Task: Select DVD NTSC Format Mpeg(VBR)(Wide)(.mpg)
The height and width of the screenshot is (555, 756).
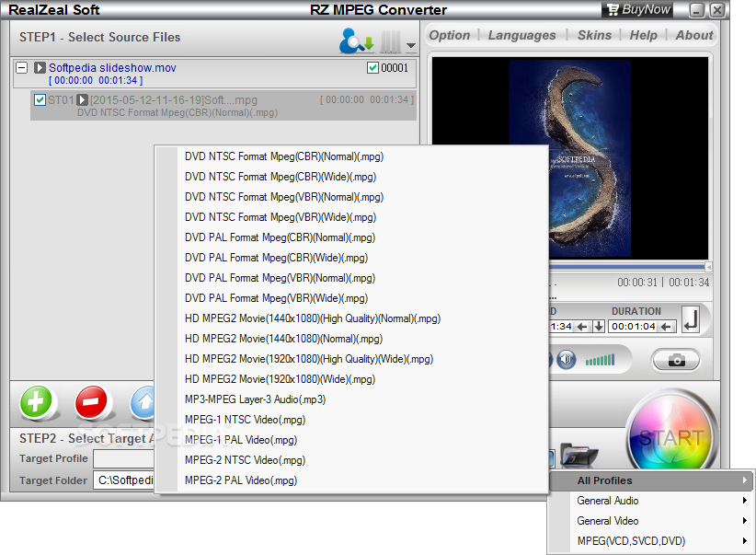Action: [x=352, y=217]
